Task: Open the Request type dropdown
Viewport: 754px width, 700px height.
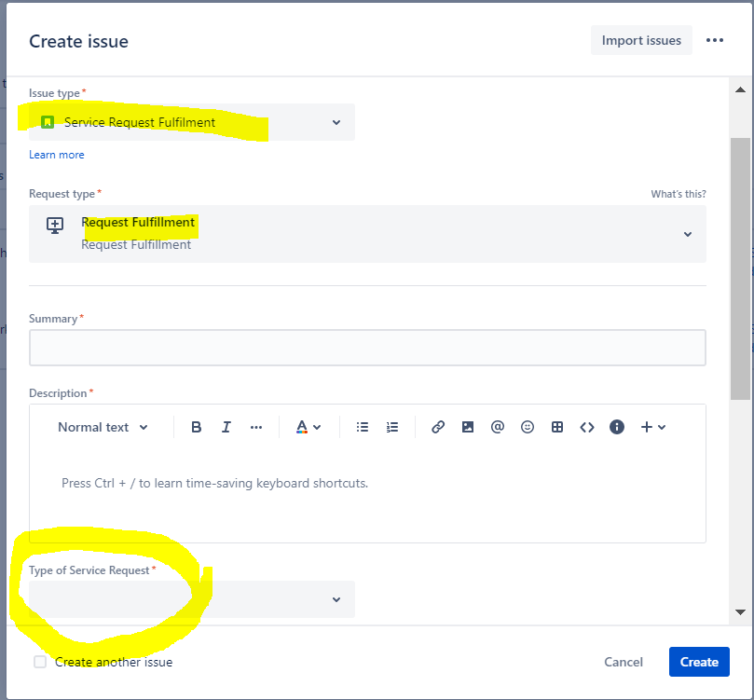Action: click(x=367, y=234)
